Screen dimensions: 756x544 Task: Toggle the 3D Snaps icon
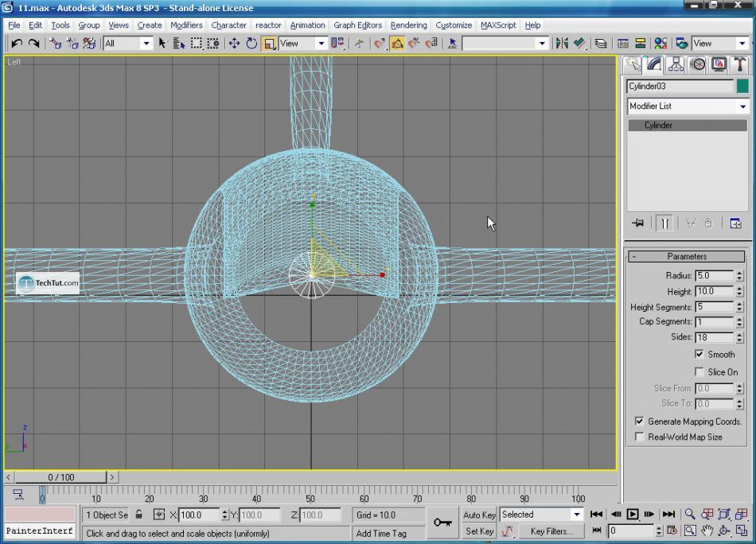coord(380,44)
